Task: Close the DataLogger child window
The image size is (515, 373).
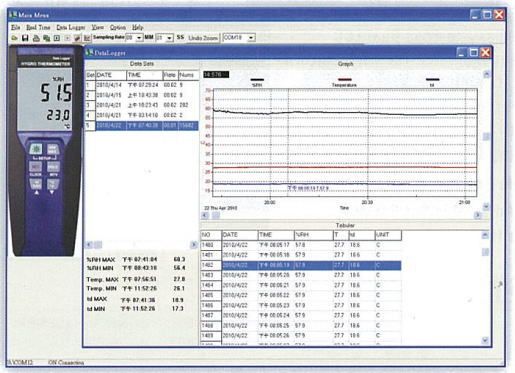Action: (x=486, y=52)
